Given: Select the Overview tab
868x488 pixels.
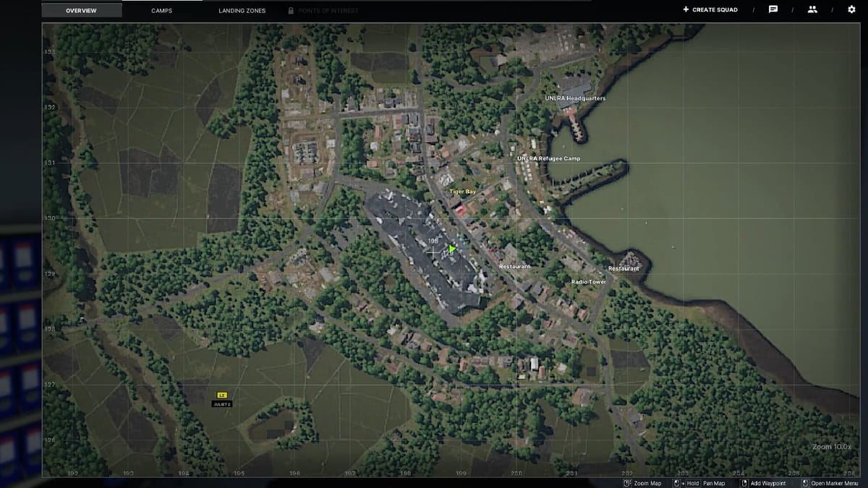Looking at the screenshot, I should pyautogui.click(x=82, y=10).
